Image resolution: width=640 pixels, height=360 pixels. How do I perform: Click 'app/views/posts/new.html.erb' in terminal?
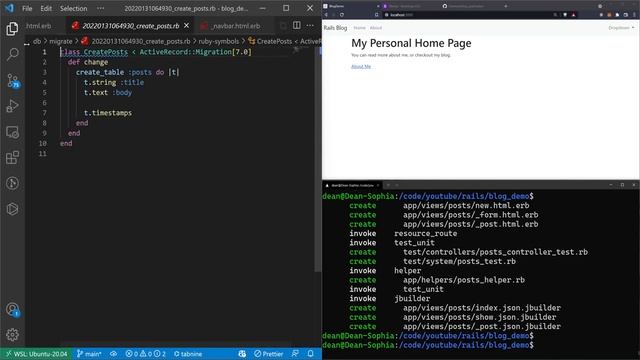[466, 205]
